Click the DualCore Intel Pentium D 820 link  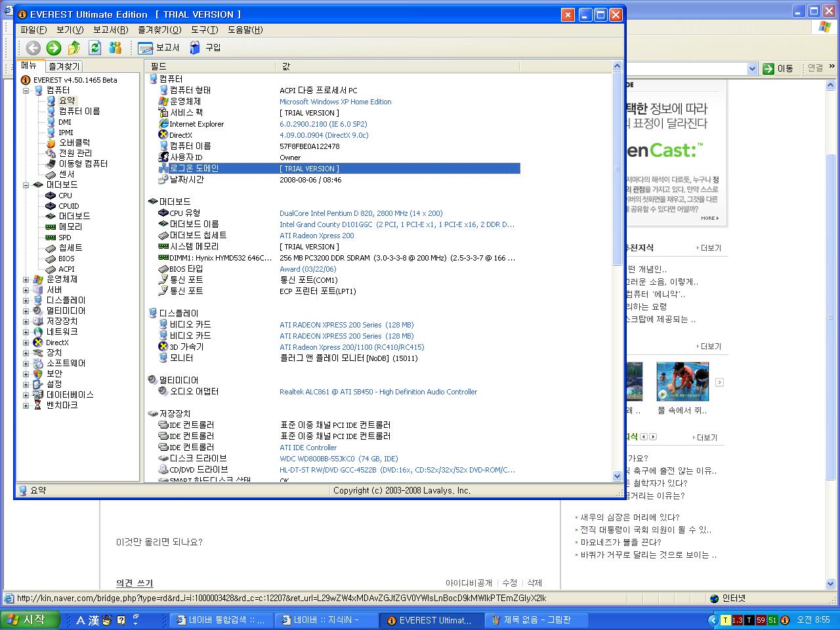pos(361,213)
